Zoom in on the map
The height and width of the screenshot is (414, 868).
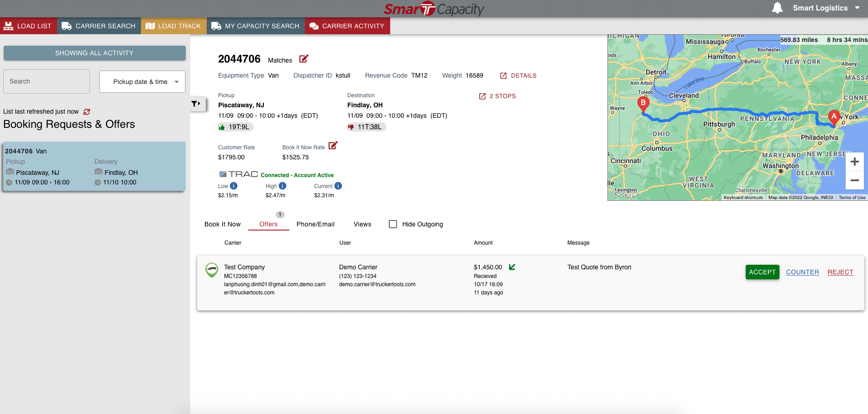pos(855,162)
